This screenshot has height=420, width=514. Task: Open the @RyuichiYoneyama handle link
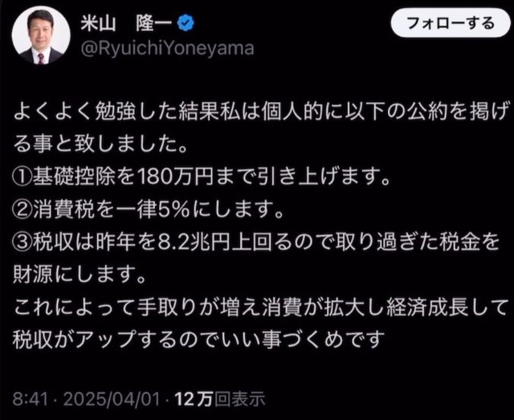pos(167,48)
